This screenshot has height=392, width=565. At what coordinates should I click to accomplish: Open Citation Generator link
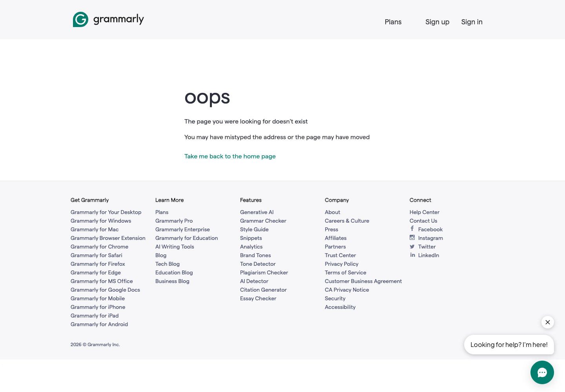tap(263, 290)
